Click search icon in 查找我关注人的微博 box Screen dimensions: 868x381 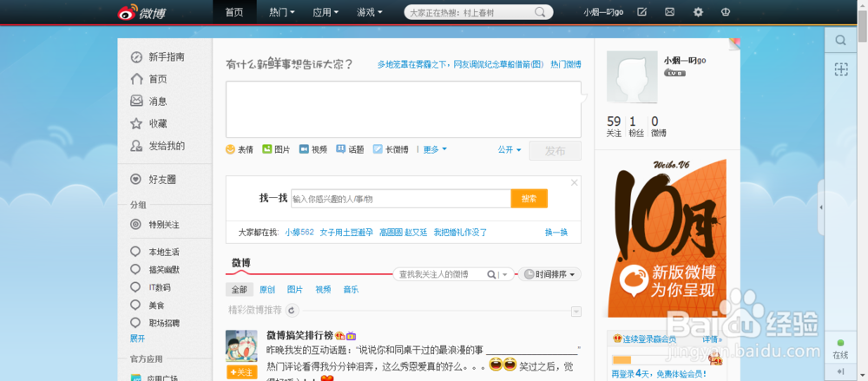click(x=491, y=274)
